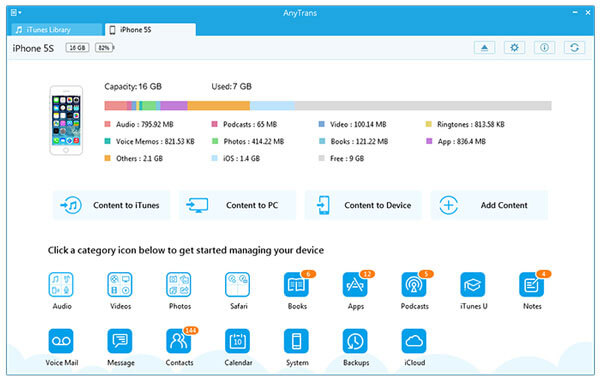The image size is (600, 380).
Task: Click the gray Free segment in storage bar
Action: [x=423, y=106]
